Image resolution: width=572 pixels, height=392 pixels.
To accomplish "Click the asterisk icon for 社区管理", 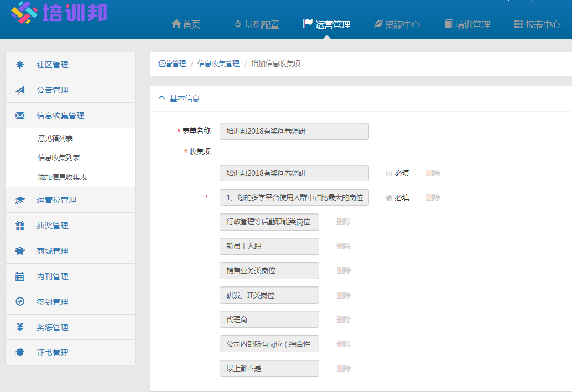I will [20, 65].
